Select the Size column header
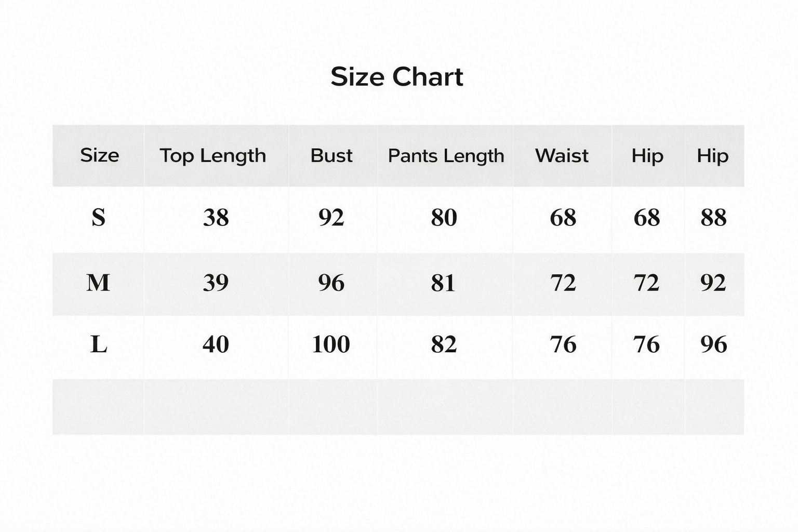The width and height of the screenshot is (798, 532). [x=99, y=155]
